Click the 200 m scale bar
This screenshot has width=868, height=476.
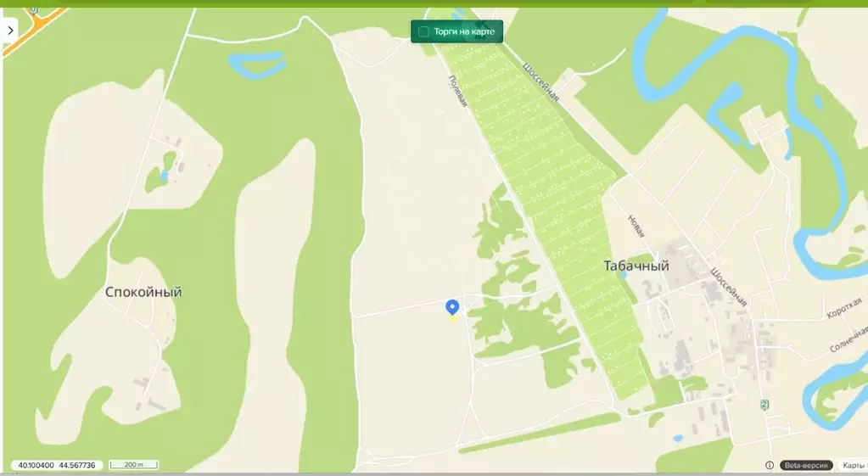point(134,465)
